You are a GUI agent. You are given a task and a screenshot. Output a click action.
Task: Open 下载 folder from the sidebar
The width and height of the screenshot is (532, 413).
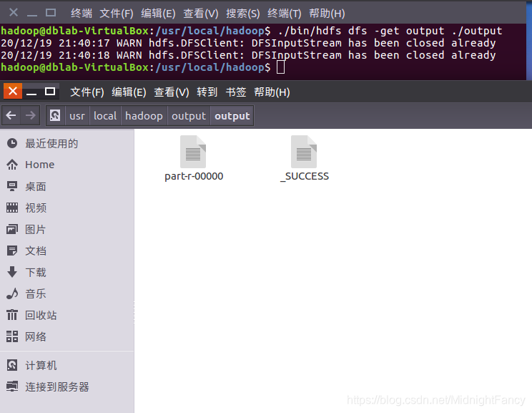click(x=36, y=272)
